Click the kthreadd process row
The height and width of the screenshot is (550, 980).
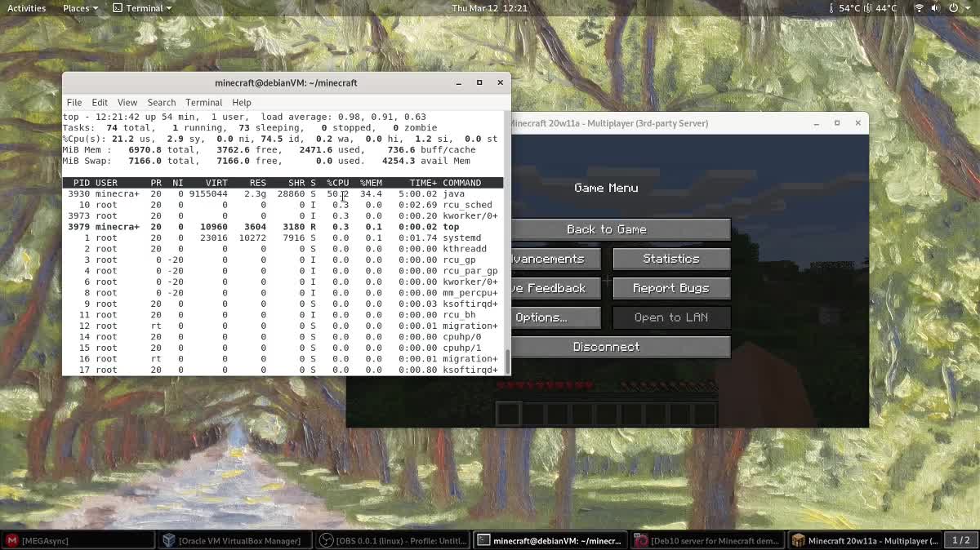[283, 249]
